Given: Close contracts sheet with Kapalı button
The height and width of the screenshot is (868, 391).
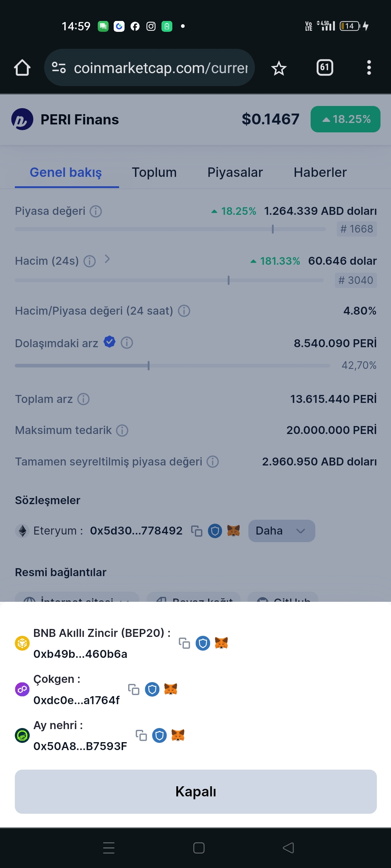Looking at the screenshot, I should 196,792.
